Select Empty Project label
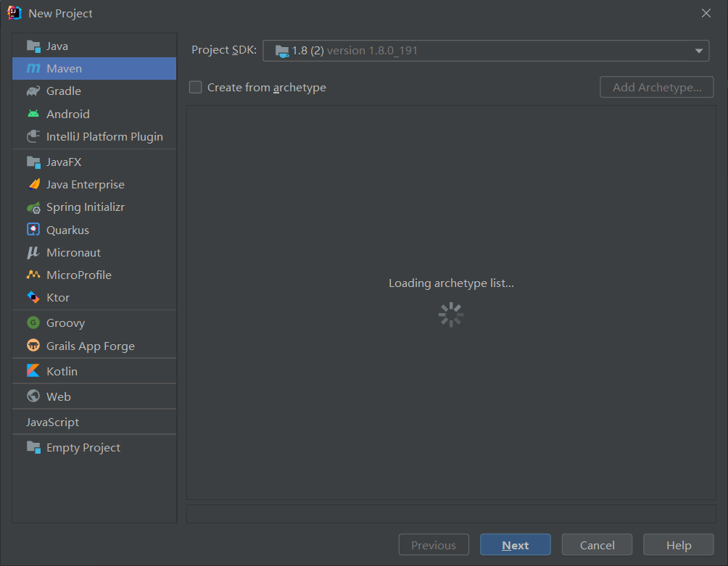This screenshot has width=728, height=566. tap(83, 448)
